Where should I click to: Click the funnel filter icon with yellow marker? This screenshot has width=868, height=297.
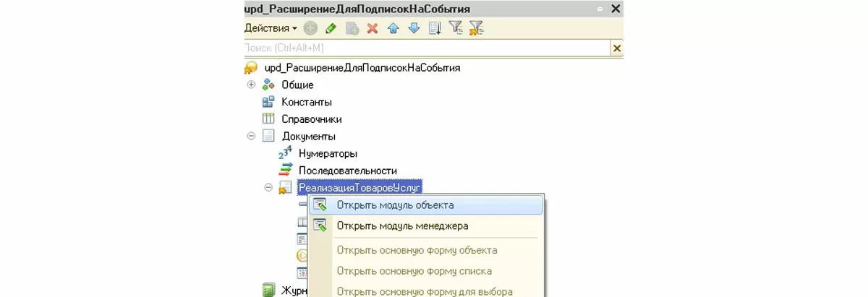point(476,28)
